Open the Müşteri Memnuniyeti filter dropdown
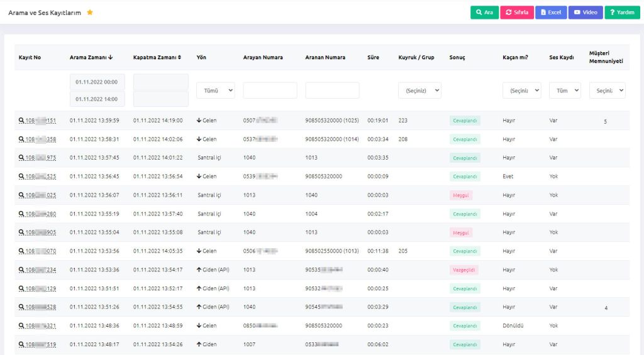 [x=607, y=90]
